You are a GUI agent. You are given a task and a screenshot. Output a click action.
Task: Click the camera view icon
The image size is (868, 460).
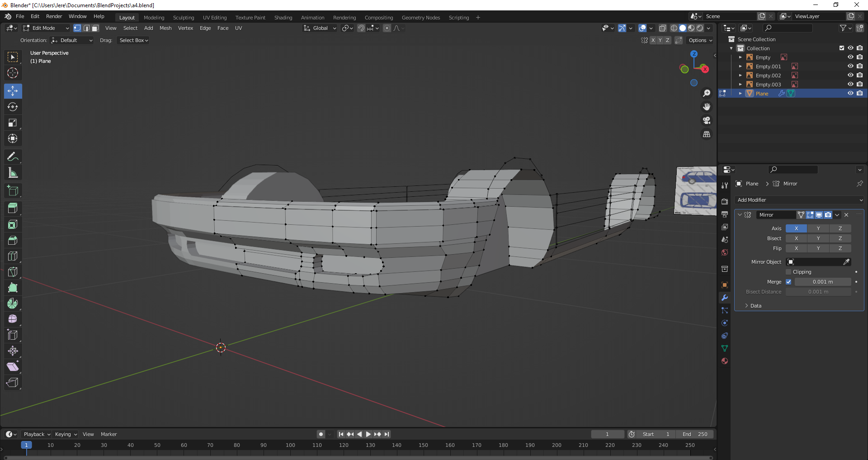(x=707, y=121)
